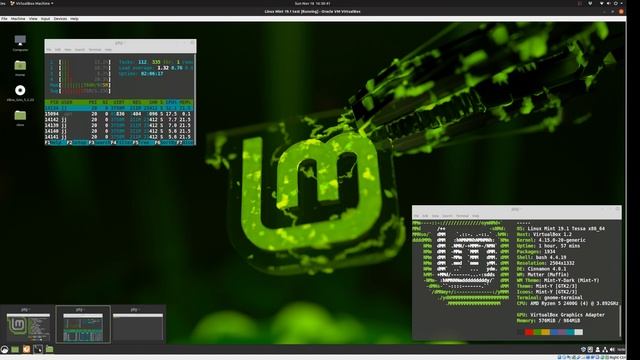Open Edit menu in htop terminal window
The width and height of the screenshot is (640, 360).
click(x=58, y=49)
